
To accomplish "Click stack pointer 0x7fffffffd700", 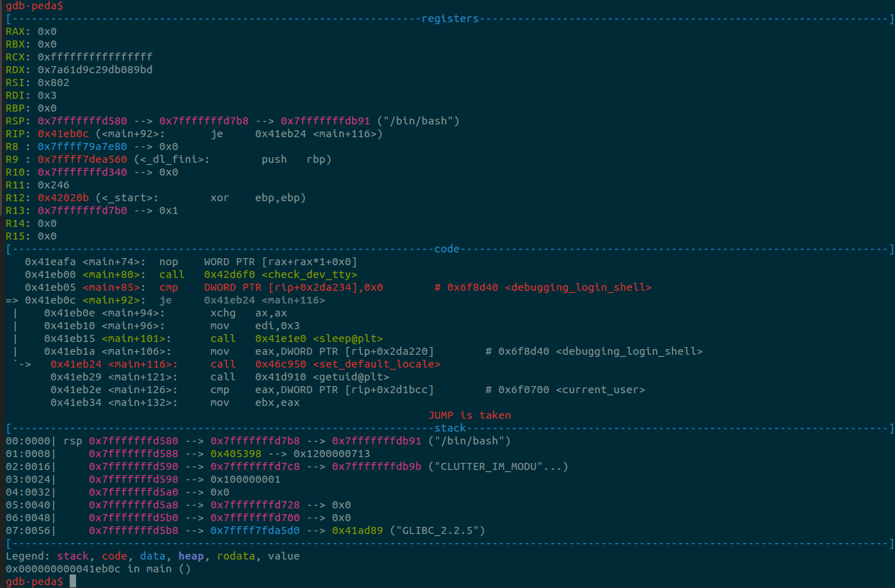I will [255, 518].
